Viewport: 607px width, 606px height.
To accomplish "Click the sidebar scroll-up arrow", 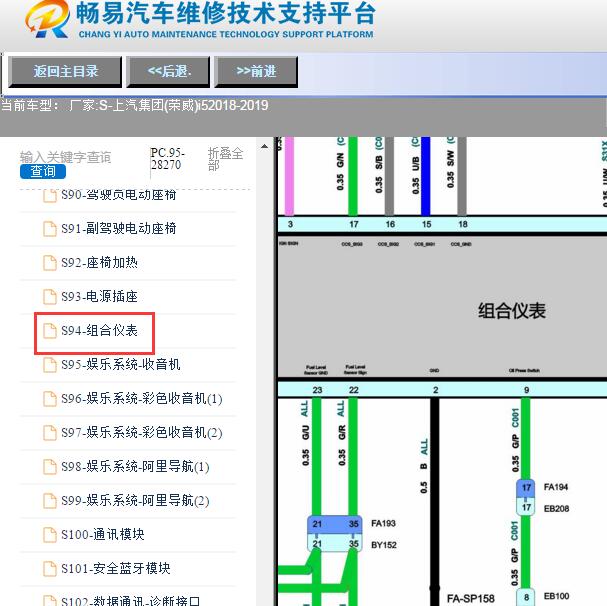I will click(264, 146).
